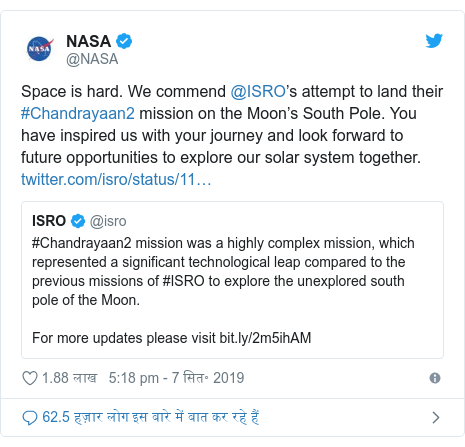Click ISRO's blue verified badge

pyautogui.click(x=78, y=221)
